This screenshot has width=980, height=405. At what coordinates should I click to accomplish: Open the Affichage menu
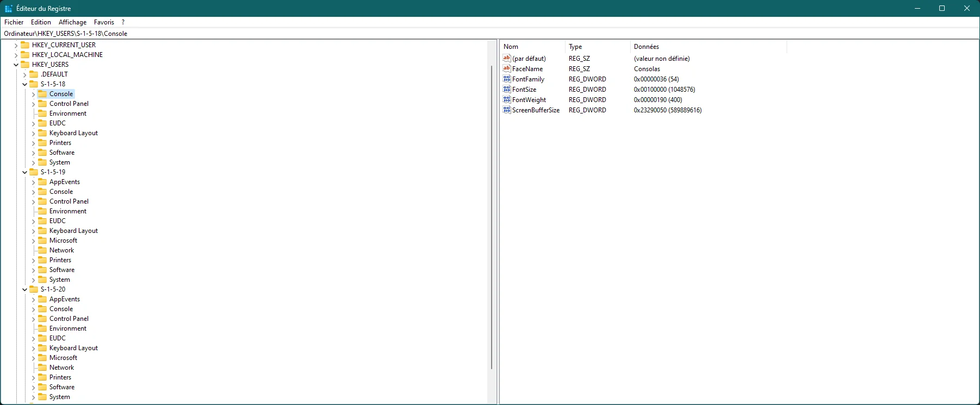[x=73, y=22]
